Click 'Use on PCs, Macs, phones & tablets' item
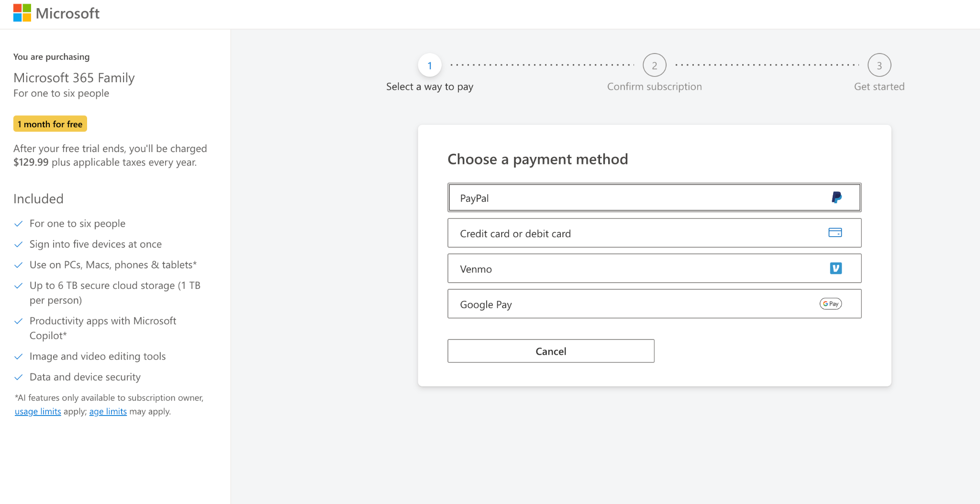Image resolution: width=980 pixels, height=504 pixels. coord(113,264)
